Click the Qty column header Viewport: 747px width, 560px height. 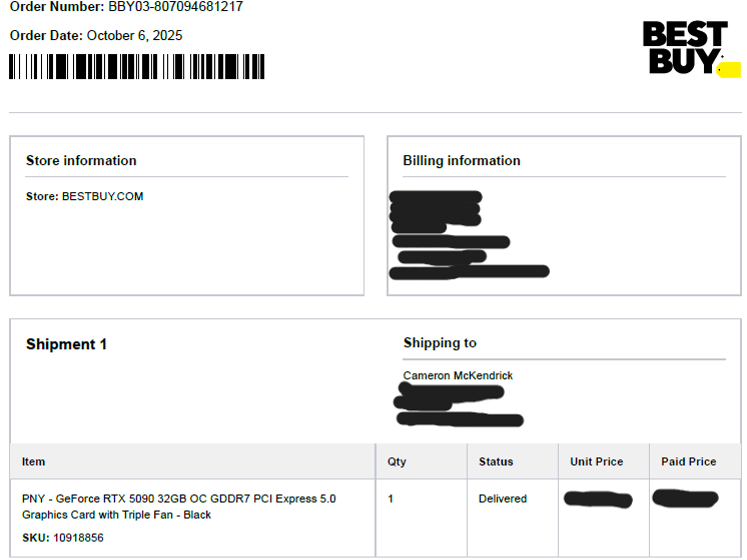397,462
